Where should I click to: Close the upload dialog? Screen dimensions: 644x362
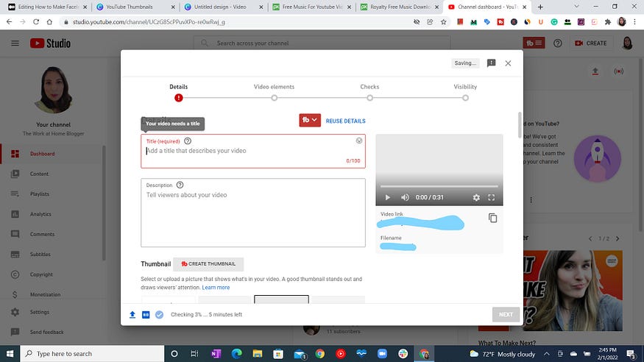(508, 63)
